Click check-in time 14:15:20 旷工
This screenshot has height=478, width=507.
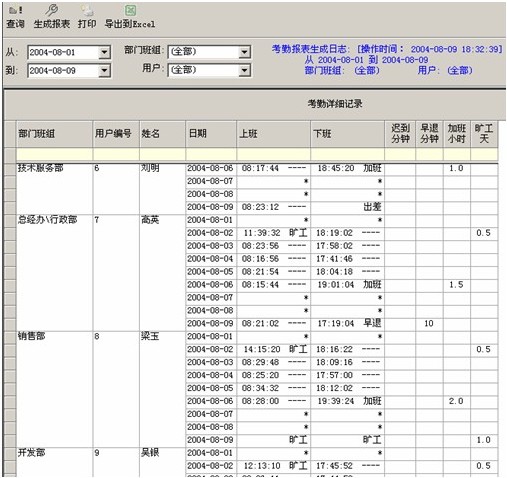pos(273,349)
